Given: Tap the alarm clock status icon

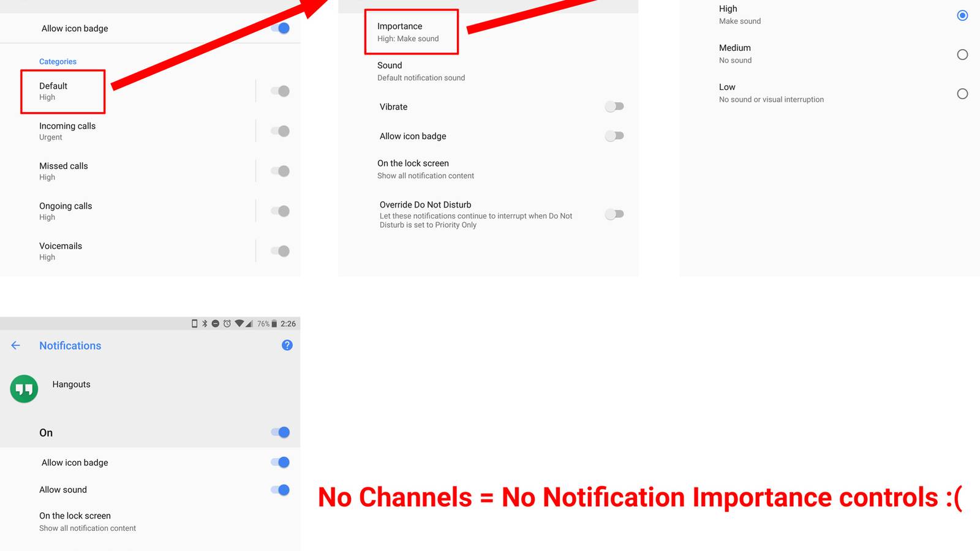Looking at the screenshot, I should [x=227, y=323].
